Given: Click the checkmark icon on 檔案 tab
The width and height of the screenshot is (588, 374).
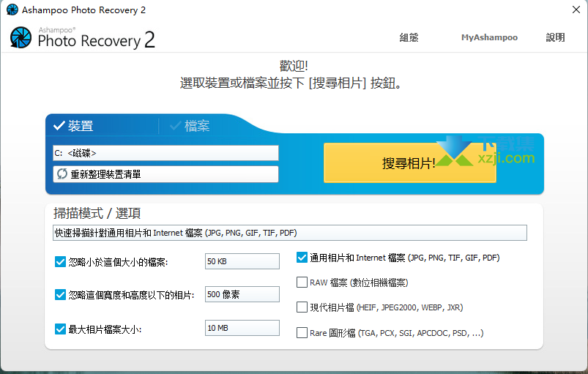Looking at the screenshot, I should click(x=175, y=126).
